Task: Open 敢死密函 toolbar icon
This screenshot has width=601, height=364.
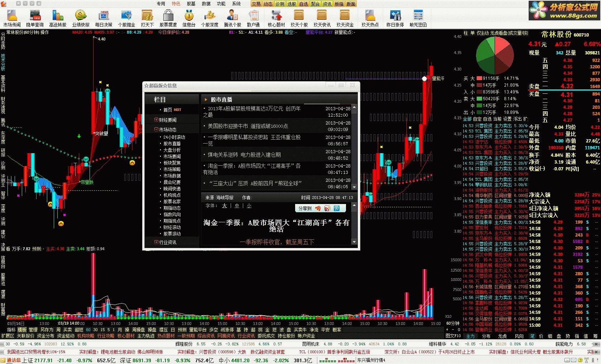Action: click(418, 18)
